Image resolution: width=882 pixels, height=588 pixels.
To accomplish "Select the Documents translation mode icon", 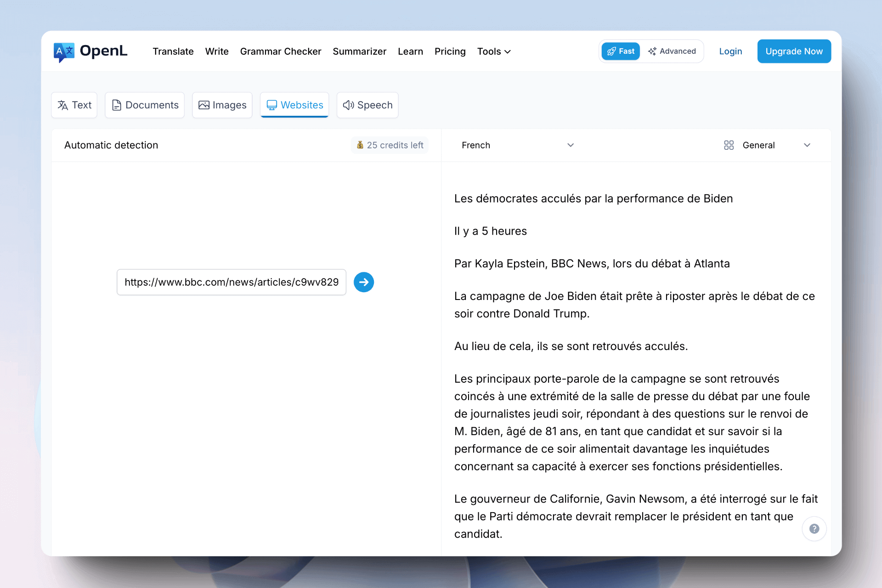I will coord(117,105).
